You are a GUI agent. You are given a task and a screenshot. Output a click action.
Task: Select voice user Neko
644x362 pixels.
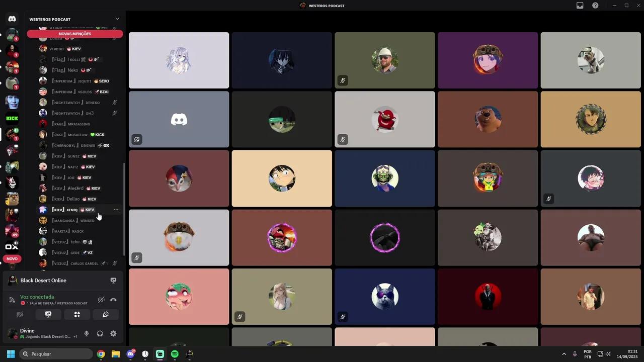click(80, 70)
